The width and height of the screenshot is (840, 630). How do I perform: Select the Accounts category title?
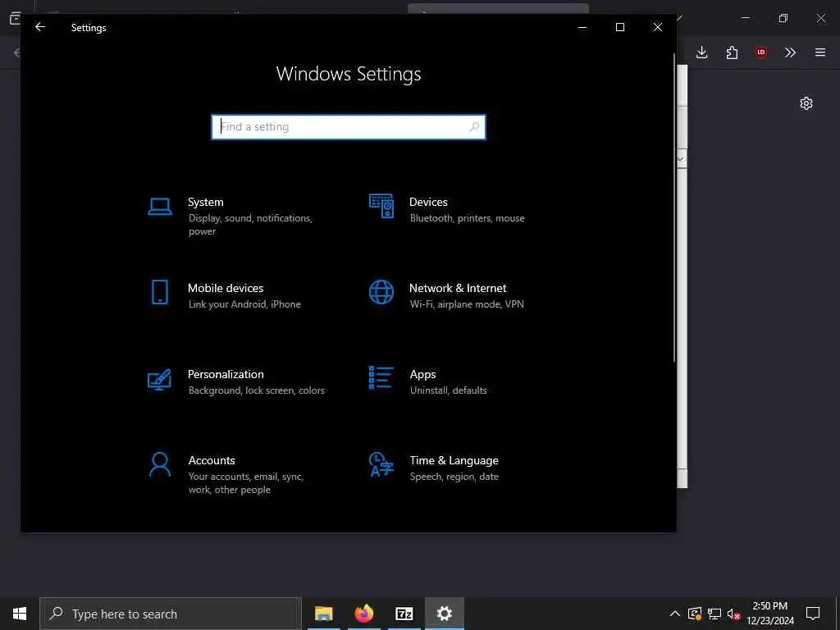click(x=212, y=461)
